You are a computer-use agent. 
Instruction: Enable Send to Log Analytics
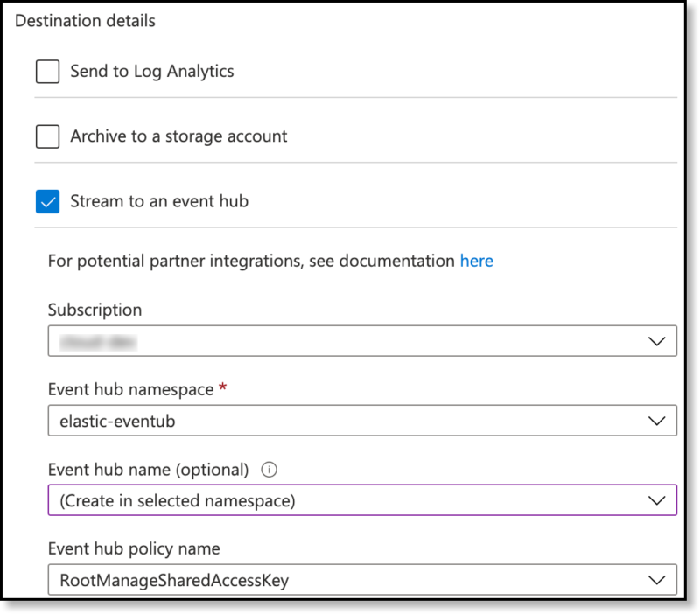click(47, 71)
